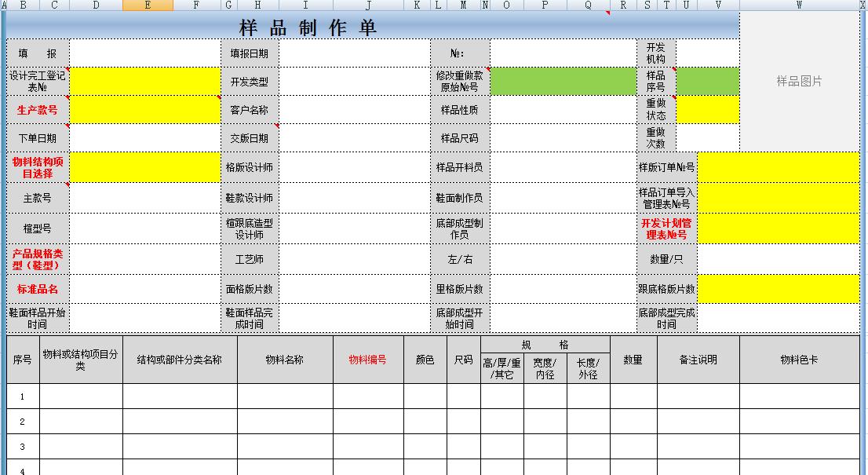Click the red 物料编号 table header
The width and height of the screenshot is (868, 475).
coord(368,360)
